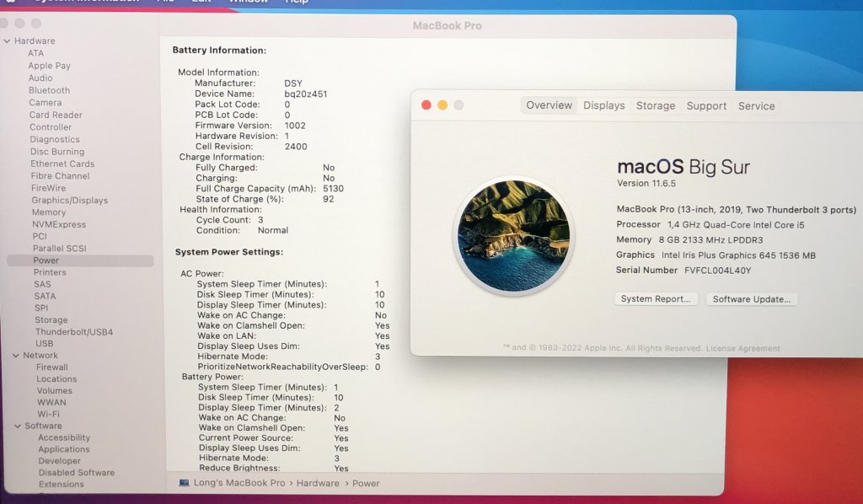Click the Full Charge Capacity value 5130
Viewport: 863px width, 504px height.
point(333,188)
